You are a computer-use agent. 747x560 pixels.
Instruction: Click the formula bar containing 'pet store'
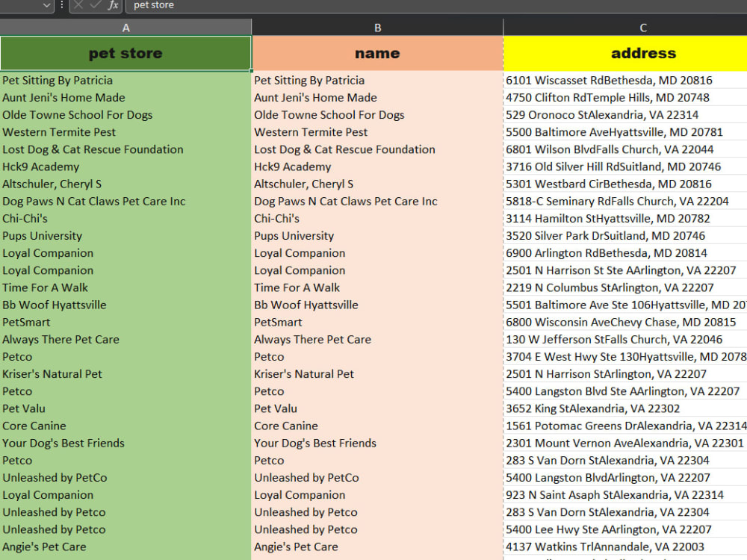point(436,5)
